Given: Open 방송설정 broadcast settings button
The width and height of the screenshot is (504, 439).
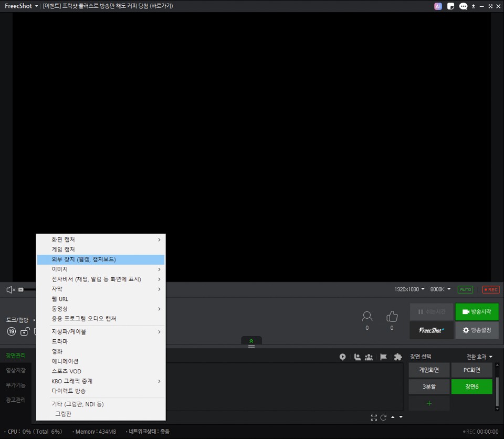Looking at the screenshot, I should point(477,330).
